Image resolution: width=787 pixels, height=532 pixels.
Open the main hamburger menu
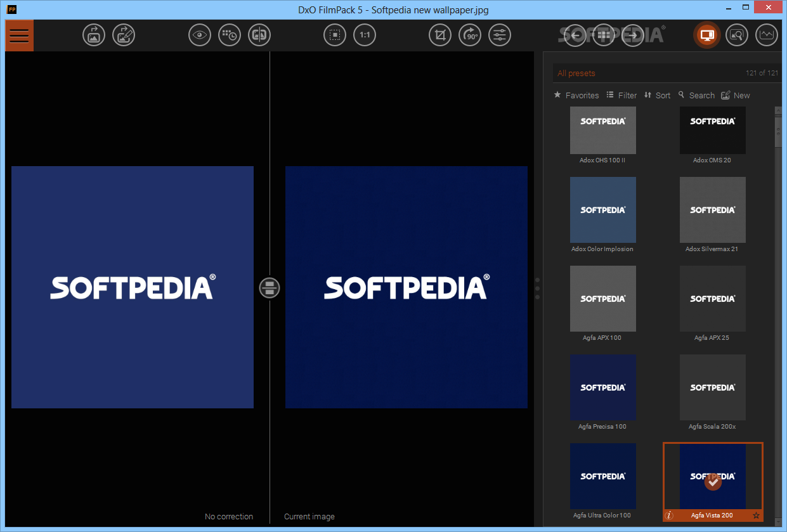(19, 36)
